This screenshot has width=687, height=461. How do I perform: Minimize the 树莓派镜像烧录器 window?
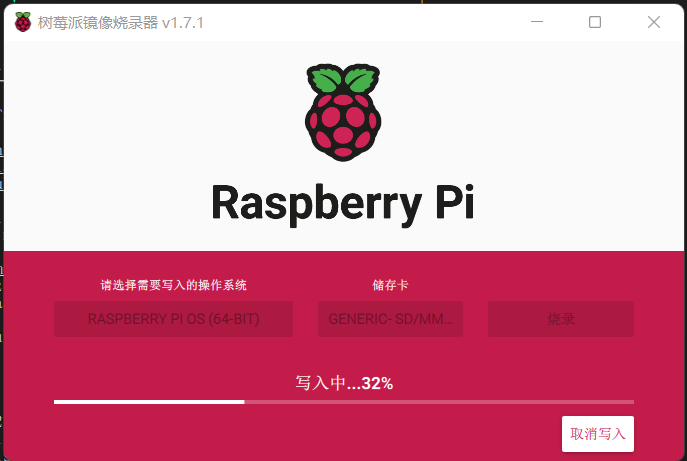pos(537,22)
